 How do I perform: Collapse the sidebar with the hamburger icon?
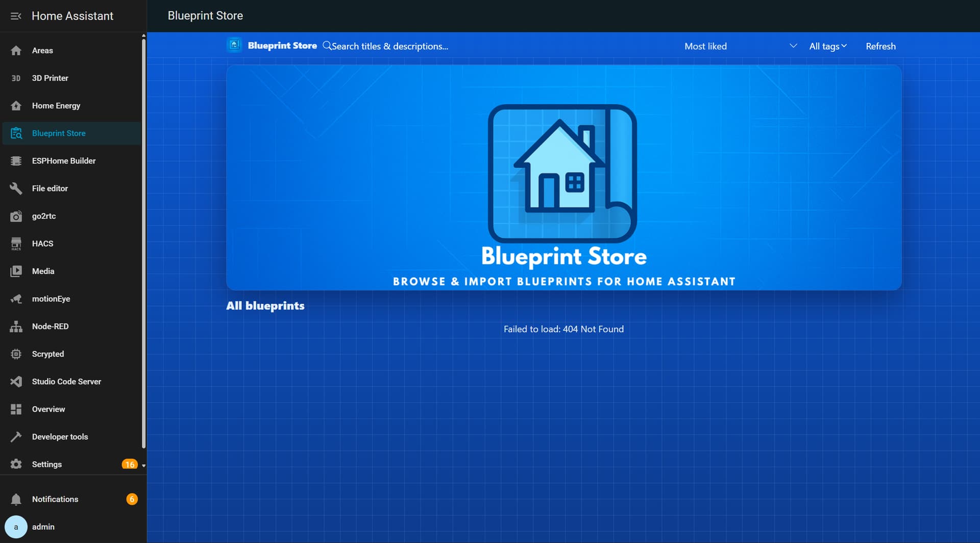point(16,16)
